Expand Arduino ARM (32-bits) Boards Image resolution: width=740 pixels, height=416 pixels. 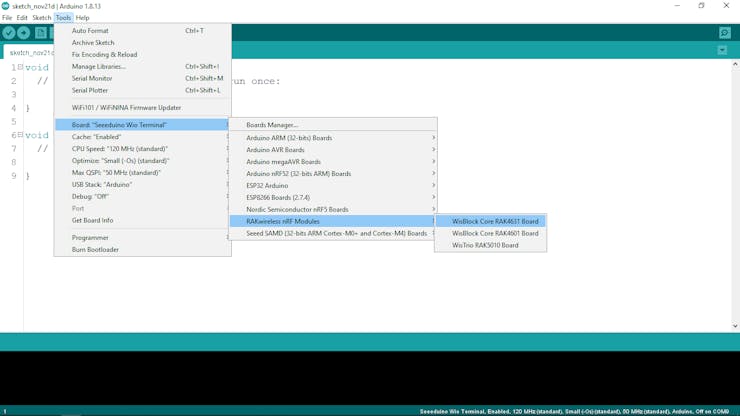tap(333, 138)
